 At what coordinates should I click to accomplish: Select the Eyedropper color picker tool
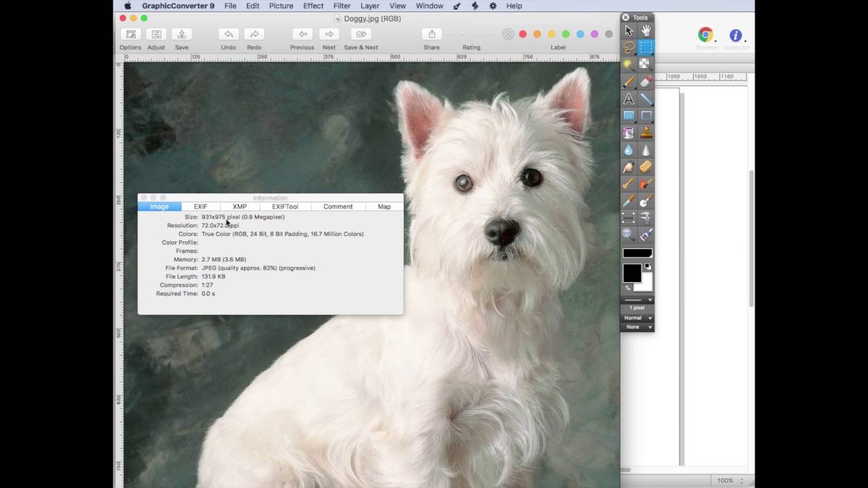point(629,201)
